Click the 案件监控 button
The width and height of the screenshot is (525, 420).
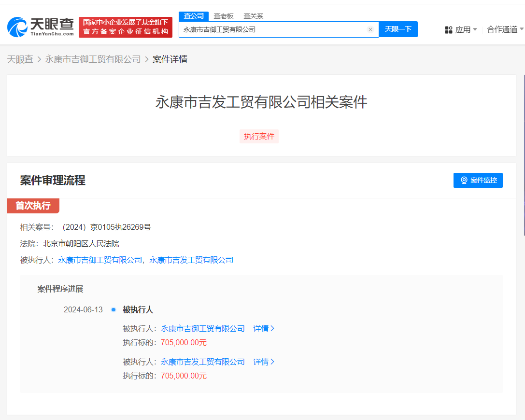(478, 180)
